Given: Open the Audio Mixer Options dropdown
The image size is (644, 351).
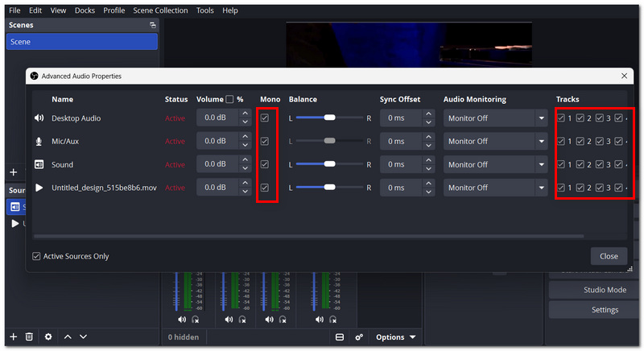Looking at the screenshot, I should pos(395,337).
